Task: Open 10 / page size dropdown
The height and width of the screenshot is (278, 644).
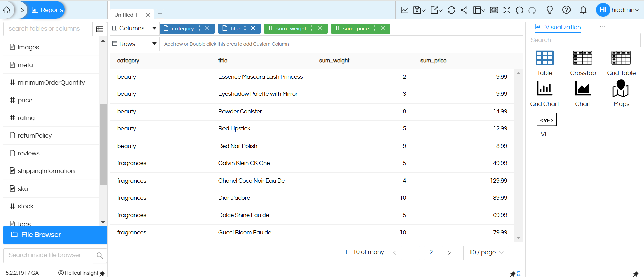Action: [486, 253]
